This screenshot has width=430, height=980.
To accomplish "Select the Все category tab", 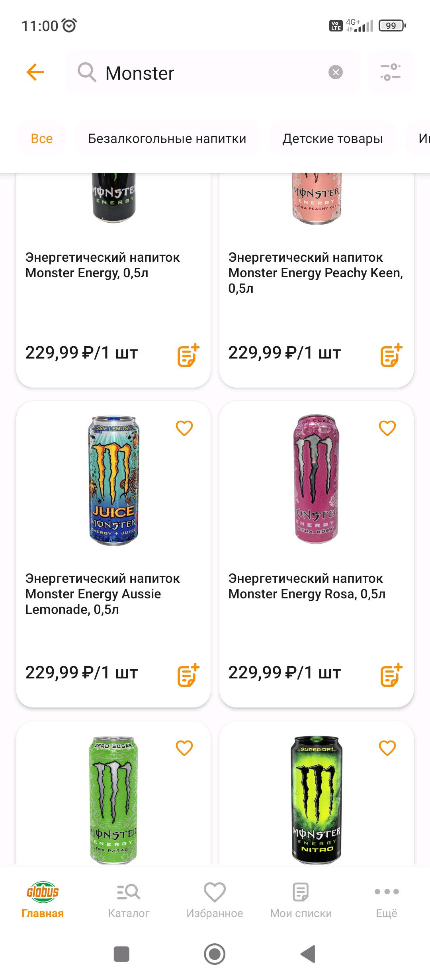I will (41, 139).
